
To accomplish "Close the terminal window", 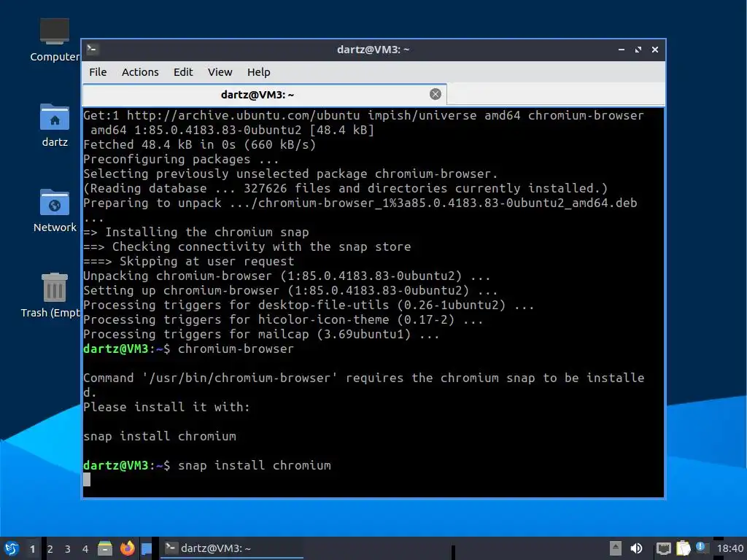I will [x=655, y=50].
